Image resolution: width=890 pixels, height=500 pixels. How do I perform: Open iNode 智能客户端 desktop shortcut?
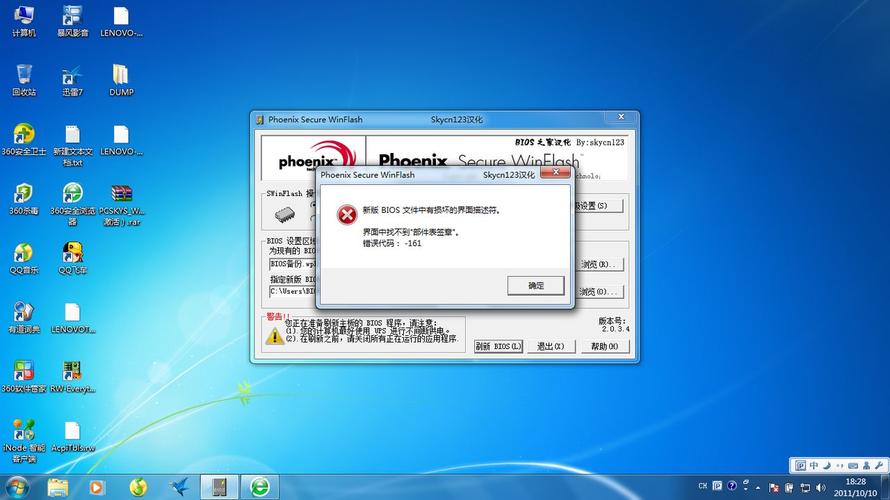click(24, 442)
